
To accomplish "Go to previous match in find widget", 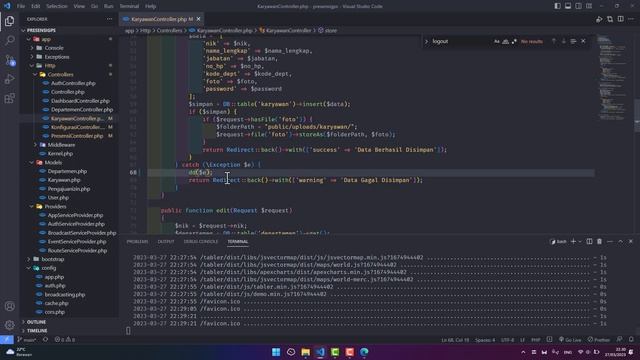I will coord(554,41).
